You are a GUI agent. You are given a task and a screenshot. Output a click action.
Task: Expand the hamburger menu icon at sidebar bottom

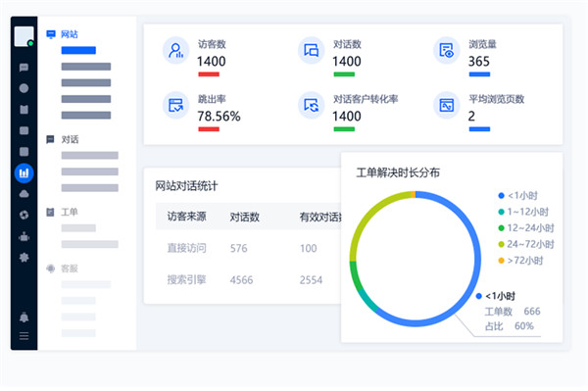point(24,335)
